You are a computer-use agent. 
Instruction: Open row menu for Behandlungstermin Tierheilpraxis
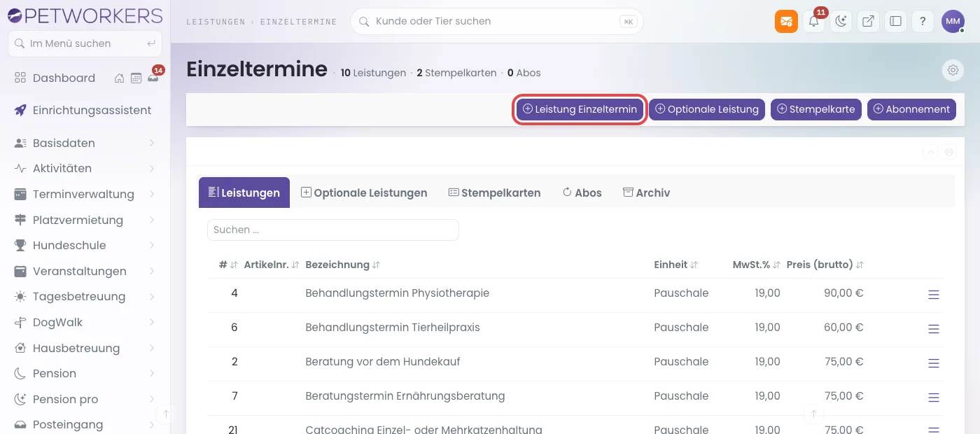click(933, 329)
